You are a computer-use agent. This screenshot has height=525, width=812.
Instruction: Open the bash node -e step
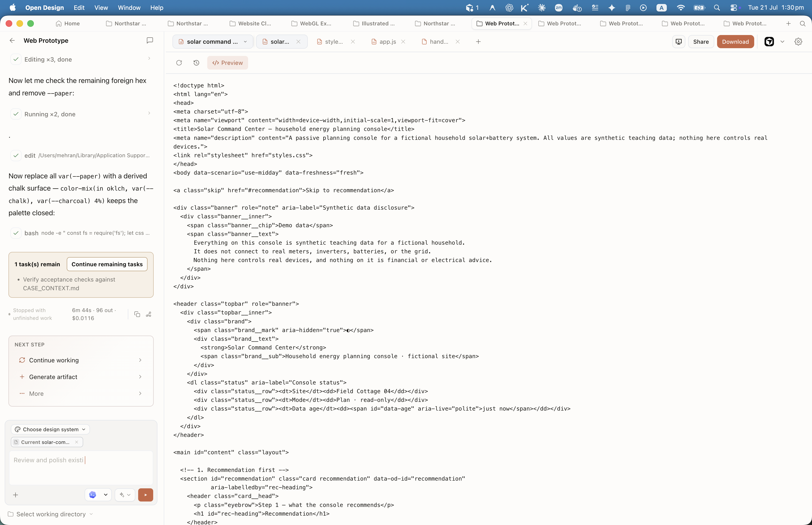pyautogui.click(x=81, y=233)
